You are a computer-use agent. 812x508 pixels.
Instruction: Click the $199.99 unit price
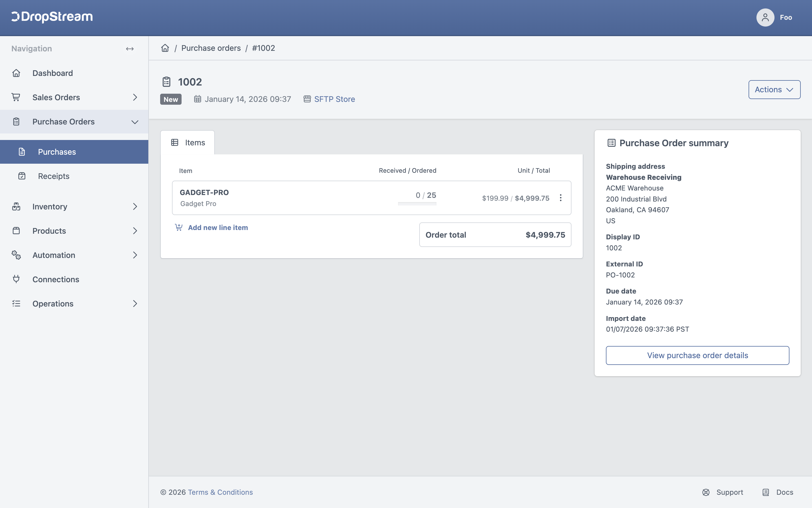point(495,198)
